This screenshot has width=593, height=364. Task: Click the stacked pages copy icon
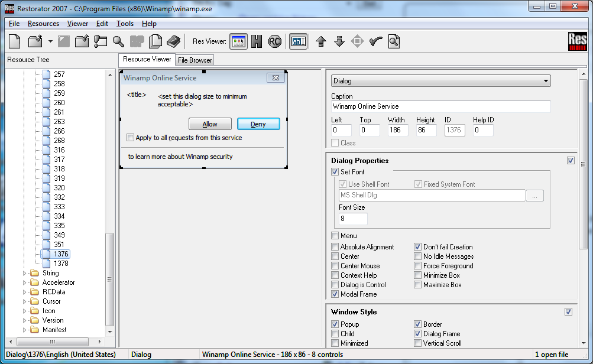pos(155,41)
